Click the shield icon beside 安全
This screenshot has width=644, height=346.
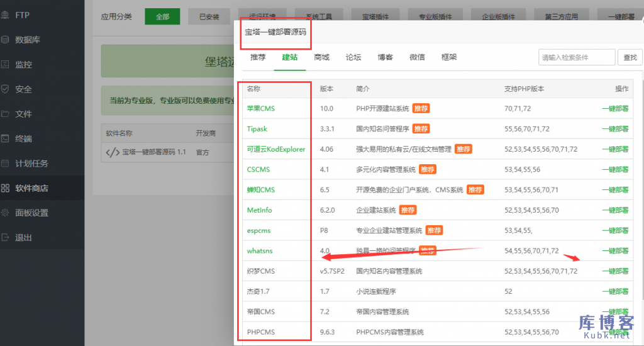click(x=5, y=89)
